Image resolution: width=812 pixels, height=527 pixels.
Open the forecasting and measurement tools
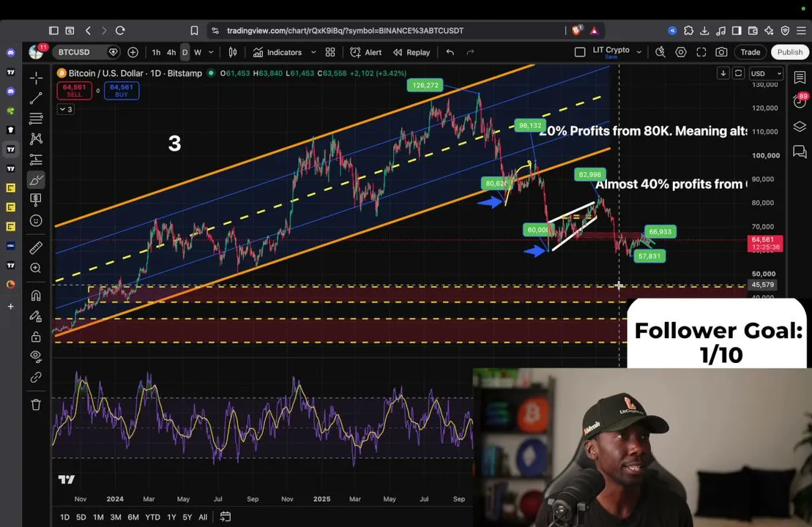coord(36,160)
